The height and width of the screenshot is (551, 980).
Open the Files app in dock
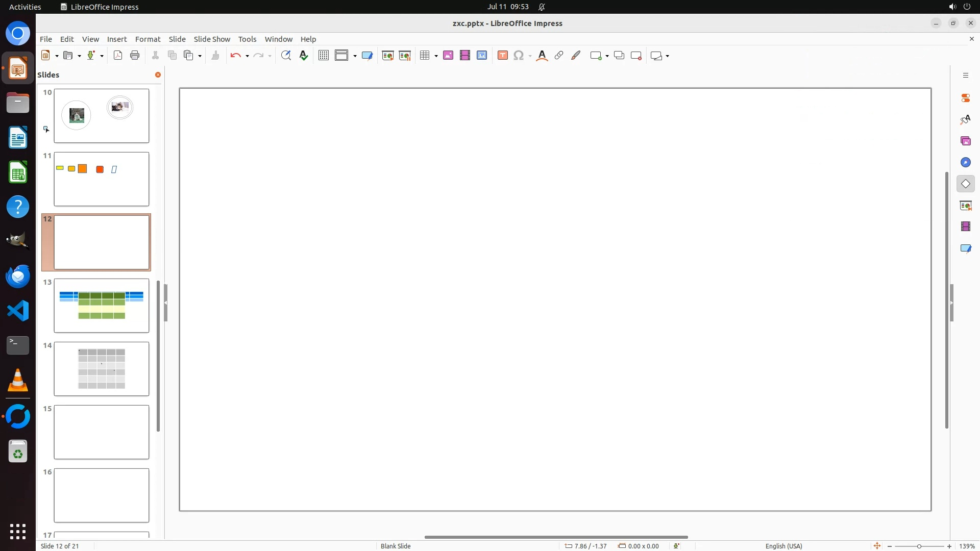(x=18, y=104)
